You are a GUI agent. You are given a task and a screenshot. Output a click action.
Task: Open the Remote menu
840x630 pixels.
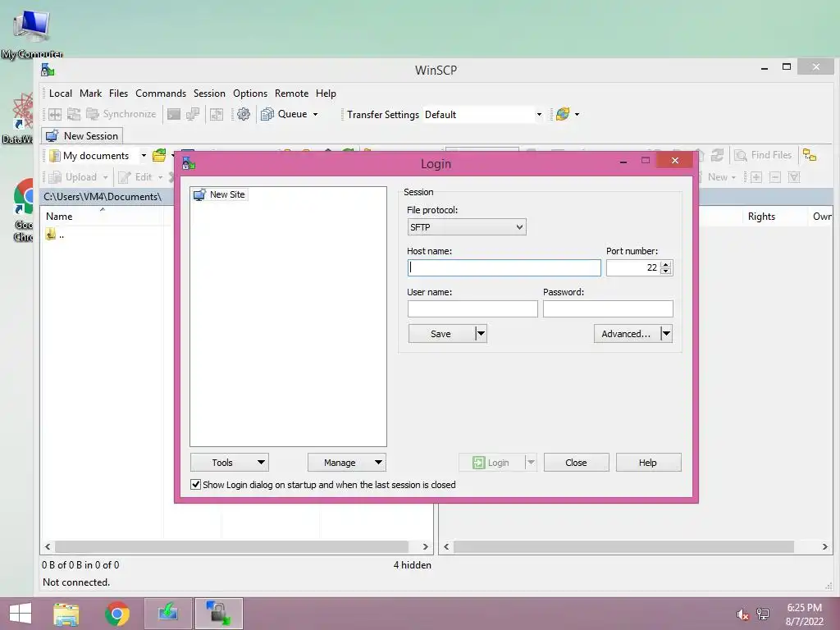coord(291,94)
